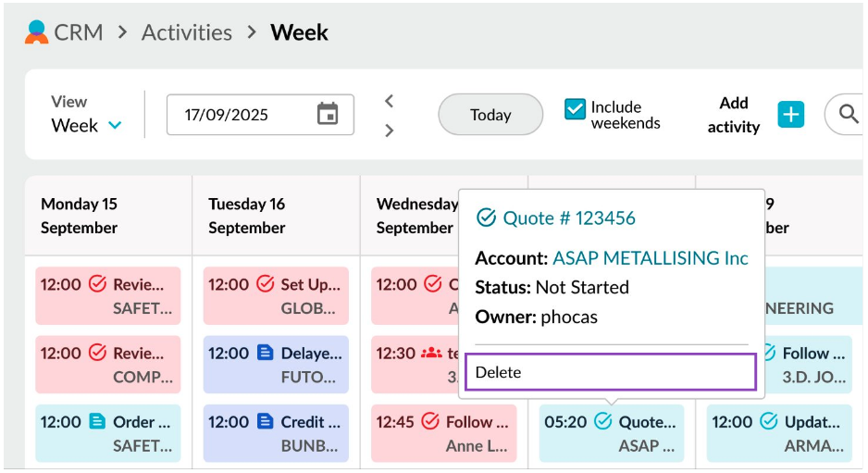This screenshot has height=473, width=868.
Task: Uncheck Include weekends checkbox
Action: pos(575,109)
